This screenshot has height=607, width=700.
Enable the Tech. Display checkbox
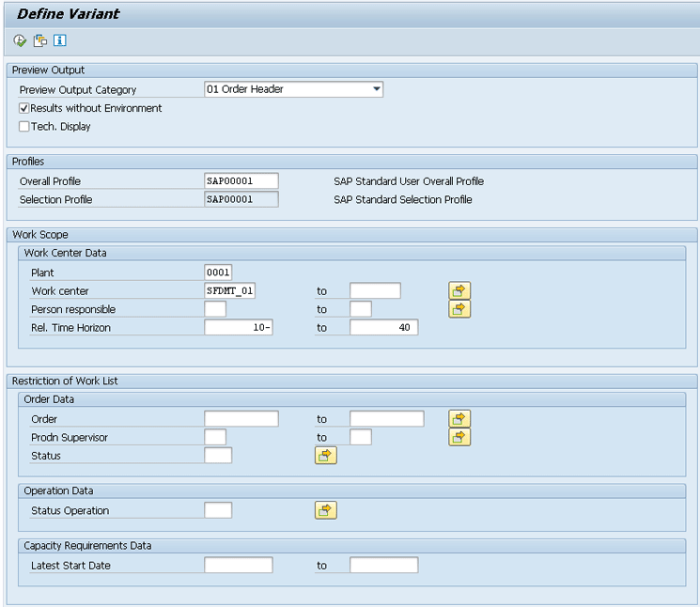[x=24, y=127]
